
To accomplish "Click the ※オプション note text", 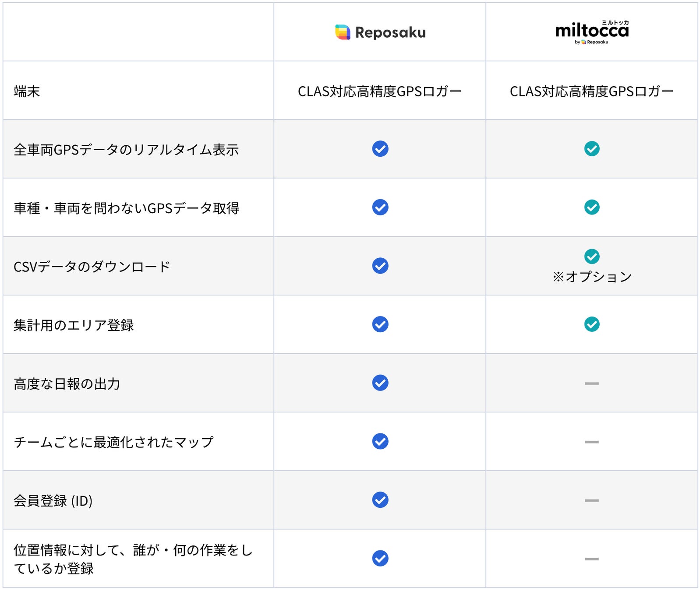I will coord(592,277).
